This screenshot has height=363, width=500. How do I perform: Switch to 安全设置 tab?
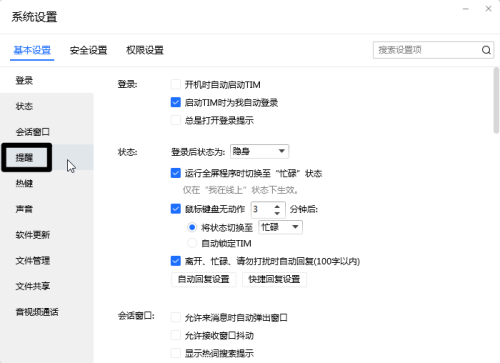point(88,50)
